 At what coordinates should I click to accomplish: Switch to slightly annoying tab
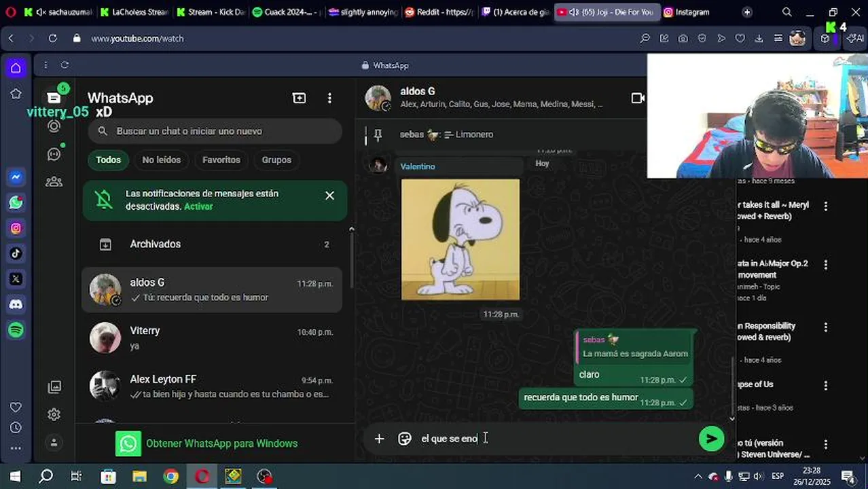pos(363,12)
